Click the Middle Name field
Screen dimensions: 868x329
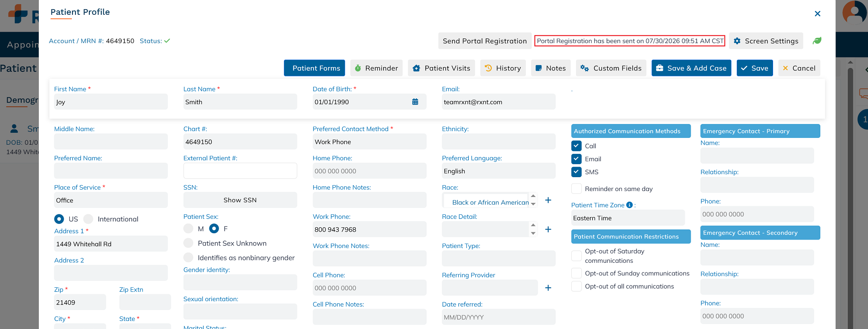pos(111,142)
